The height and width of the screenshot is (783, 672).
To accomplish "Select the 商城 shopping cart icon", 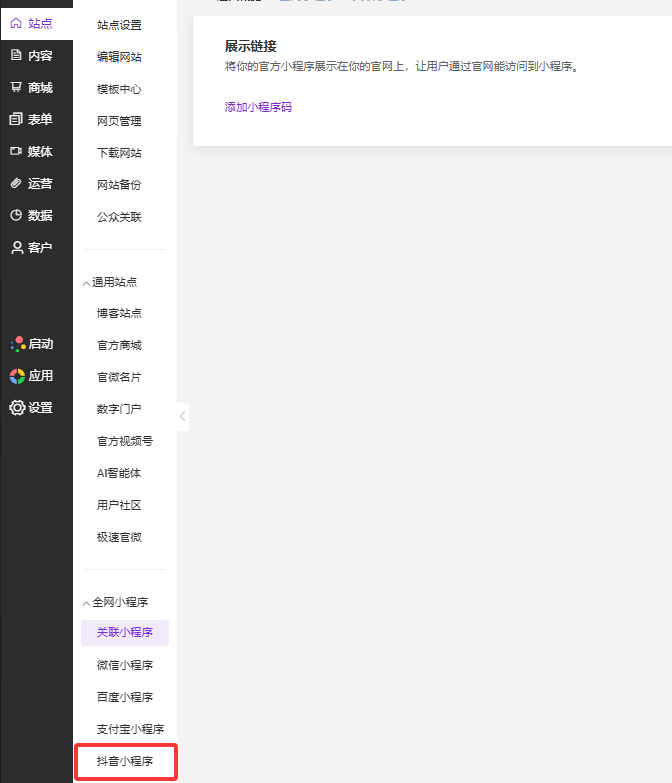I will coord(16,87).
